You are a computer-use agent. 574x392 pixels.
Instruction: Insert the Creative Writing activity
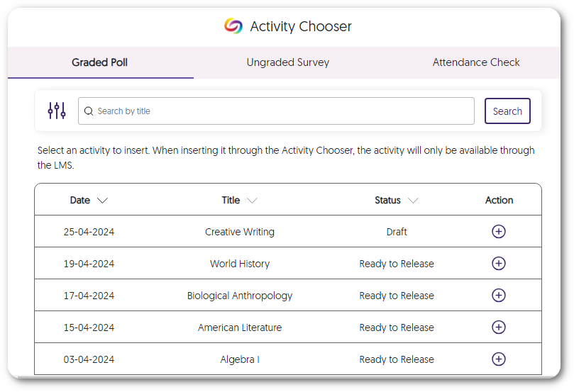tap(499, 232)
